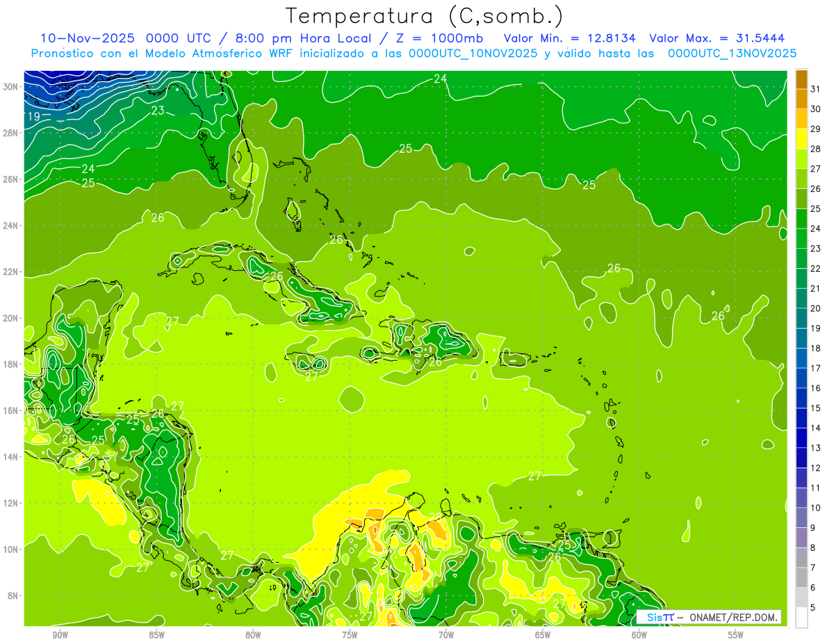Screen dimensions: 834x644
Task: Click the "22N" latitude axis label
Action: point(12,272)
